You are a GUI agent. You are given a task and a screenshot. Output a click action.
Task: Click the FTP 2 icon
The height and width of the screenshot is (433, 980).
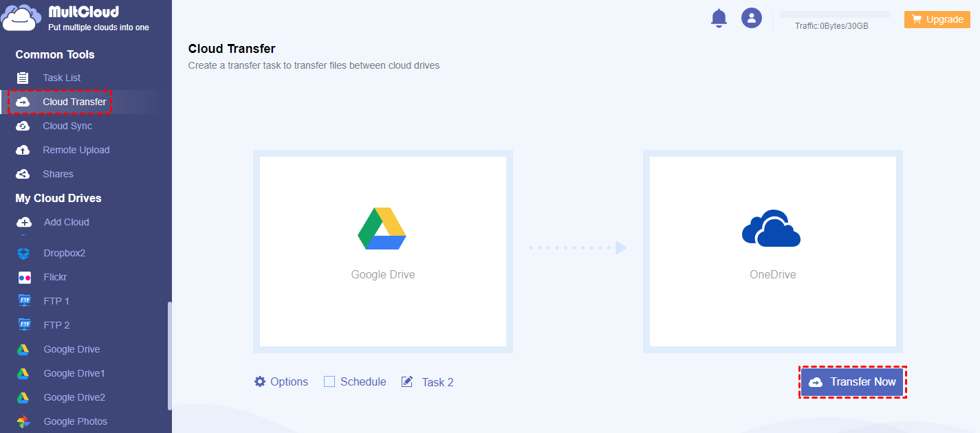coord(24,325)
